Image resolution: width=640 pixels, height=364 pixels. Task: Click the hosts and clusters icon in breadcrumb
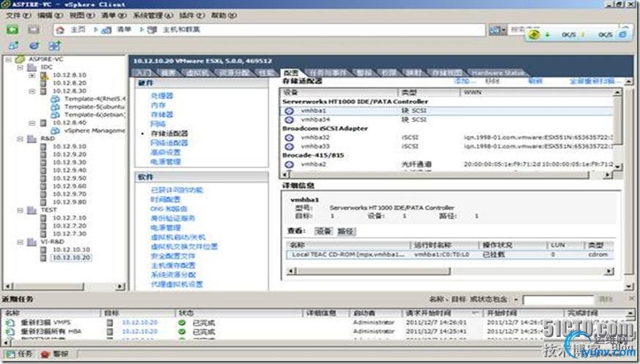(x=152, y=30)
